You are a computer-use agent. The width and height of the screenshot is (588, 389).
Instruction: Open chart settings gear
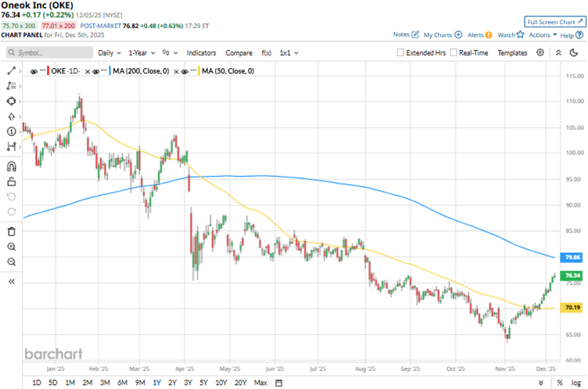point(540,52)
